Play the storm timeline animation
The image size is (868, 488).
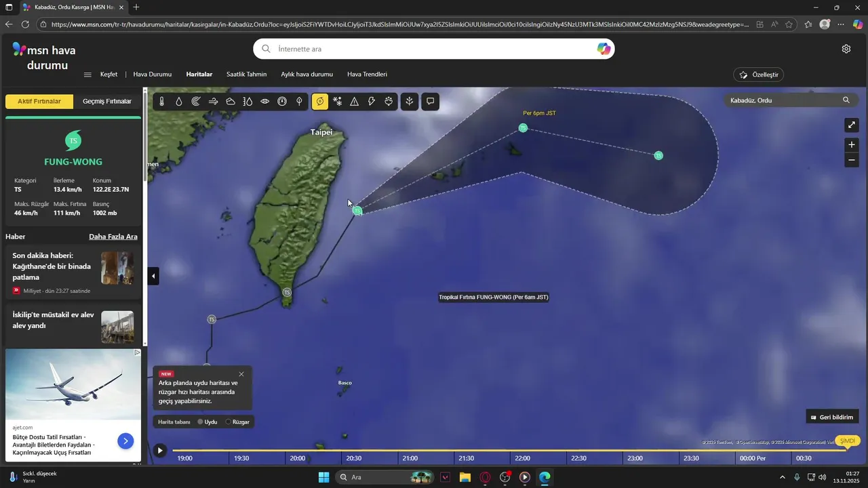point(159,451)
